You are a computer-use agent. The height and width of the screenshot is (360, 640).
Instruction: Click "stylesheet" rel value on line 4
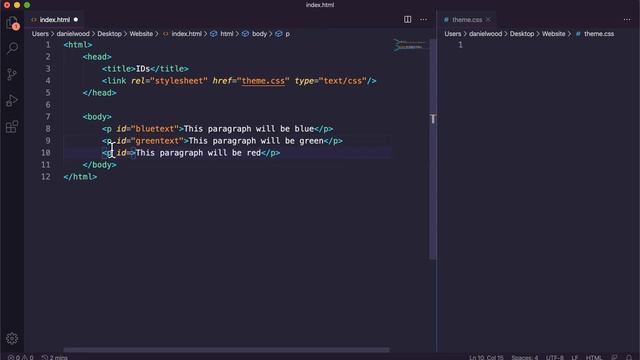[x=179, y=81]
